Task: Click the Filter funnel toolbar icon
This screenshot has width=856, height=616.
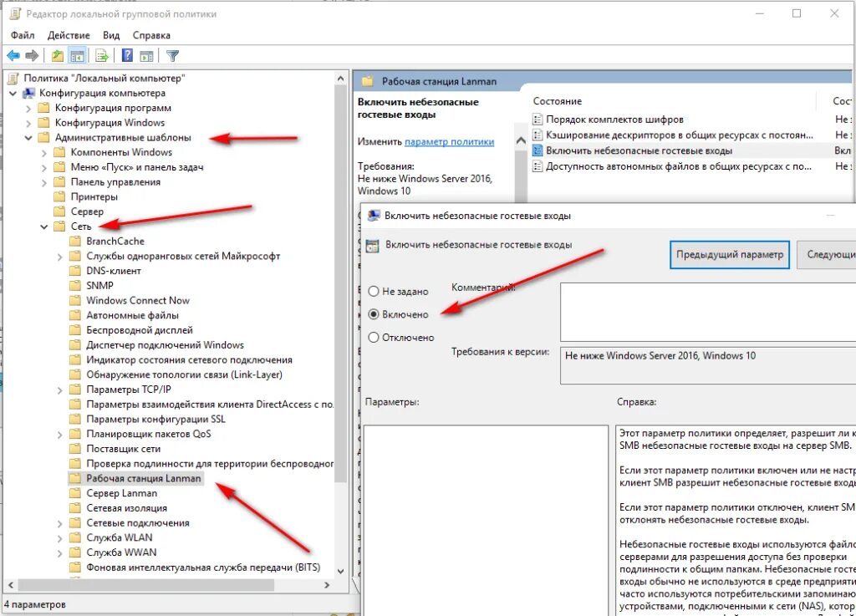Action: pyautogui.click(x=172, y=56)
